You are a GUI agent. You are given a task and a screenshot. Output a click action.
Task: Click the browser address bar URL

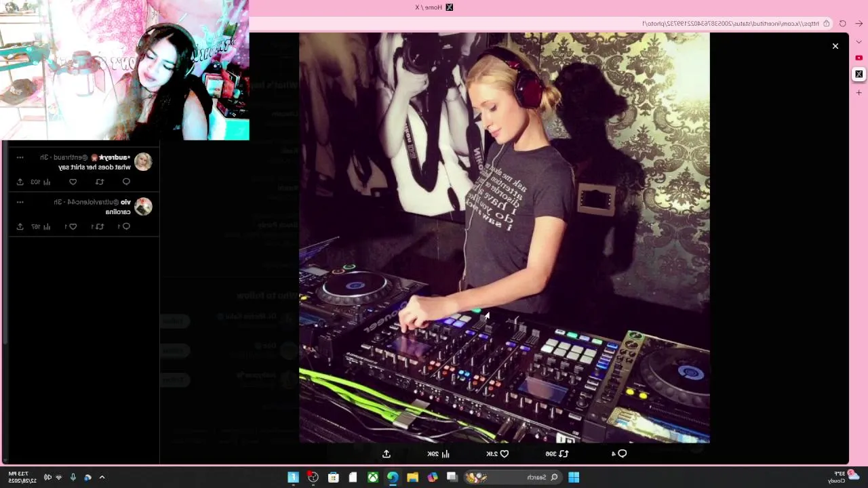pyautogui.click(x=729, y=23)
